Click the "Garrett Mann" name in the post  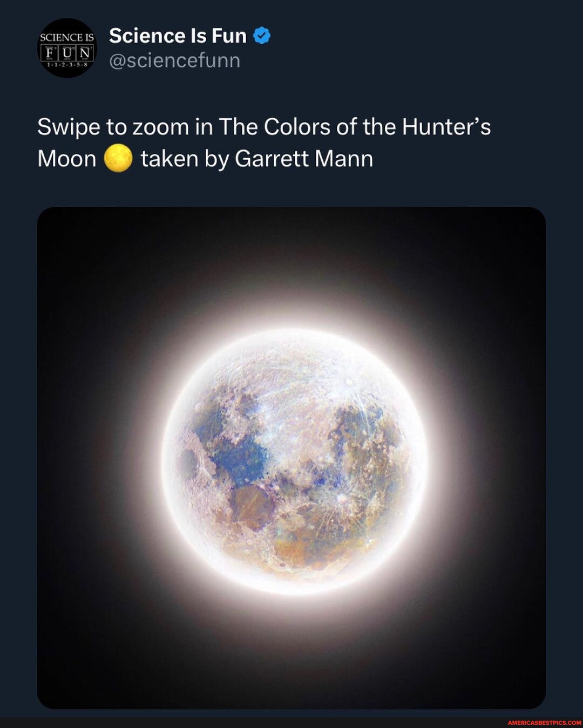pos(304,159)
